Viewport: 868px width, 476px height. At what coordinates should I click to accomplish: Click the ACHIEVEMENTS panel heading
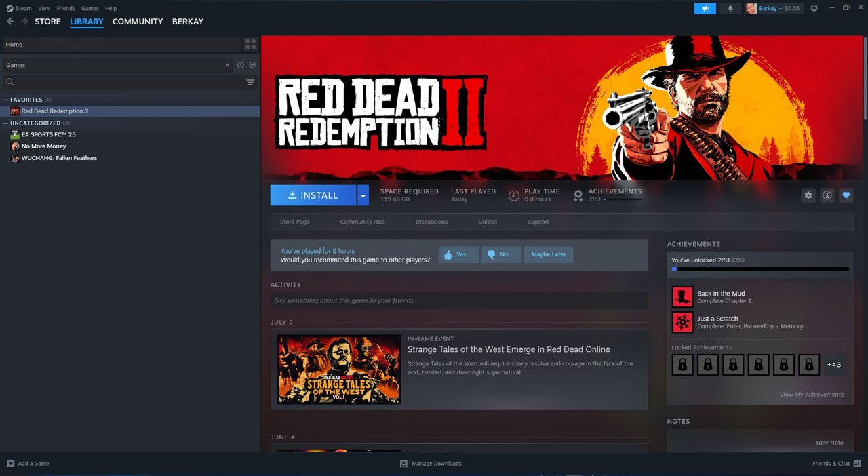click(694, 244)
